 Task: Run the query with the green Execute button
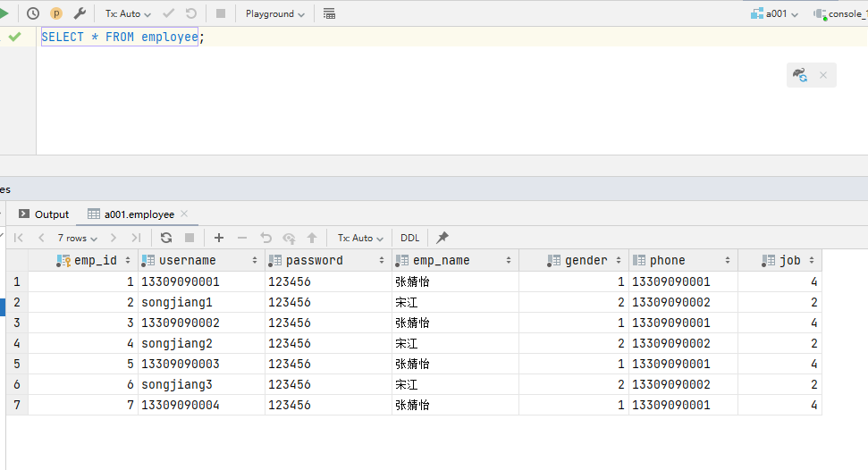pyautogui.click(x=7, y=13)
